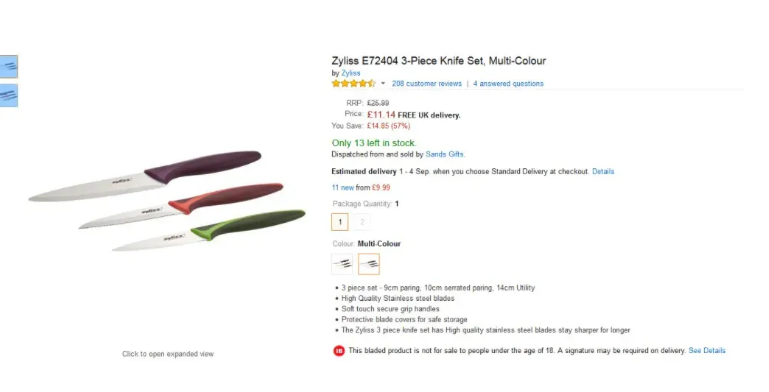769x392 pixels.
Task: Open the Zyliss brand link
Action: pyautogui.click(x=351, y=73)
